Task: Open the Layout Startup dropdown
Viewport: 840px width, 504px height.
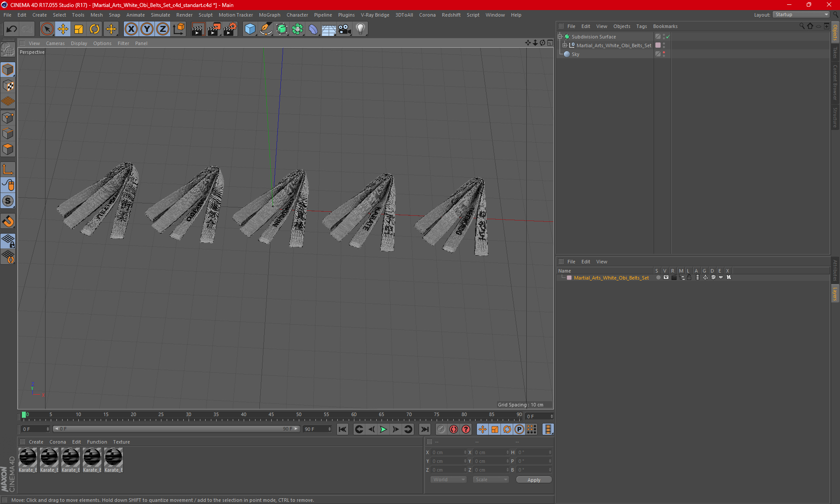Action: pyautogui.click(x=801, y=14)
